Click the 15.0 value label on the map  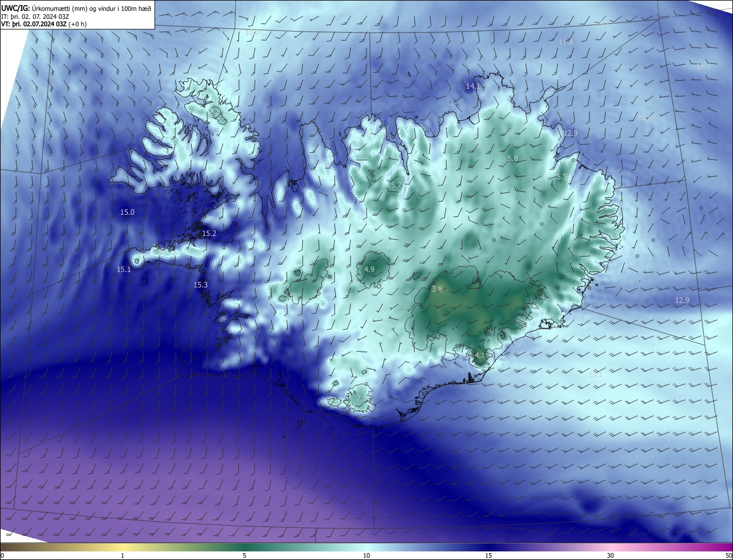pos(127,212)
